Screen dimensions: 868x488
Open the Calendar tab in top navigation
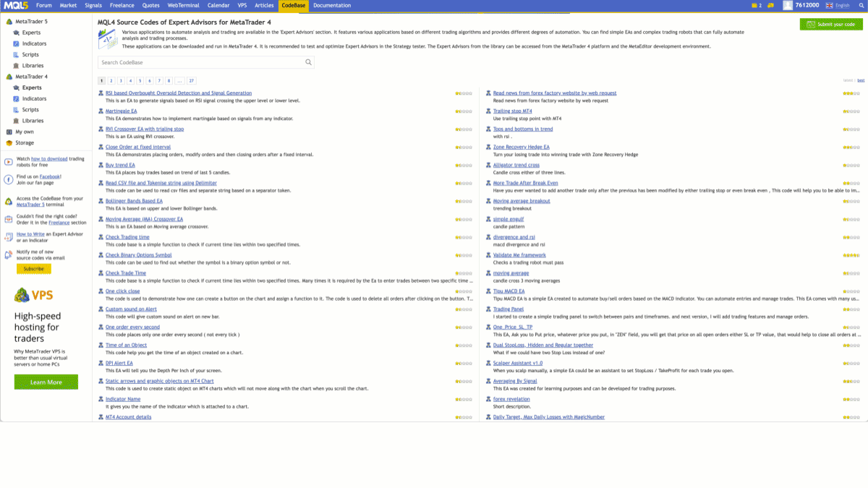tap(218, 5)
